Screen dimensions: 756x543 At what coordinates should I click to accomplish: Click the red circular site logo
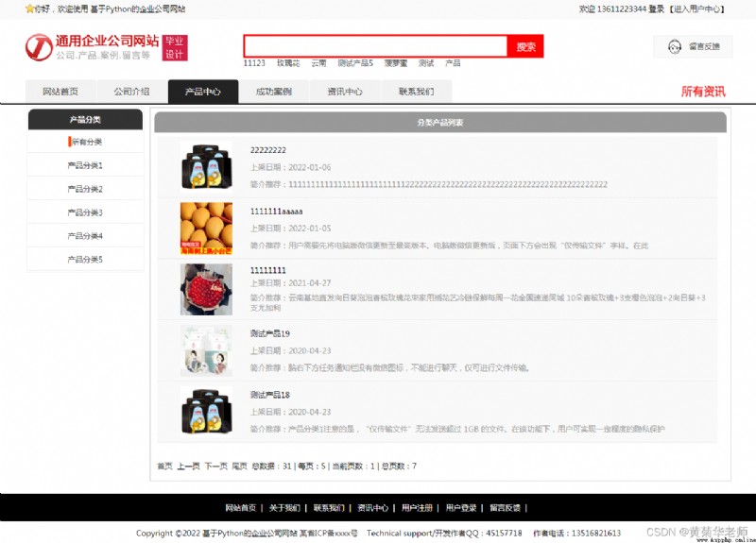pyautogui.click(x=39, y=47)
